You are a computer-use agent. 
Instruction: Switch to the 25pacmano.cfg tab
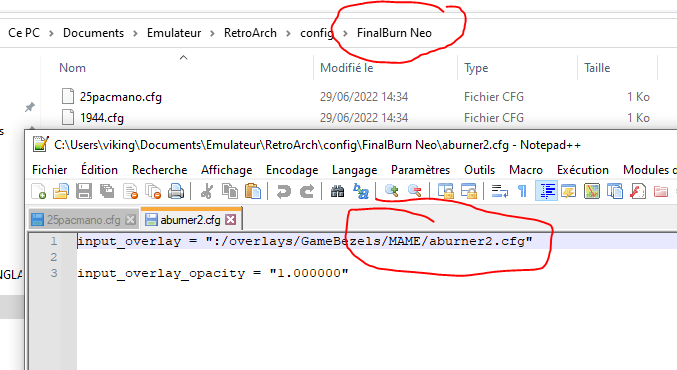pos(83,220)
